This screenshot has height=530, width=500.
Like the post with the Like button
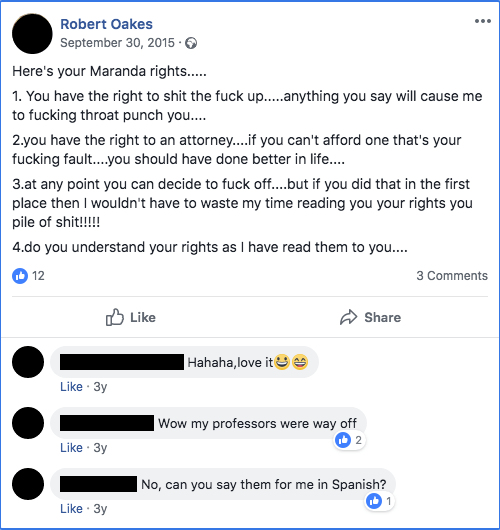tap(130, 317)
